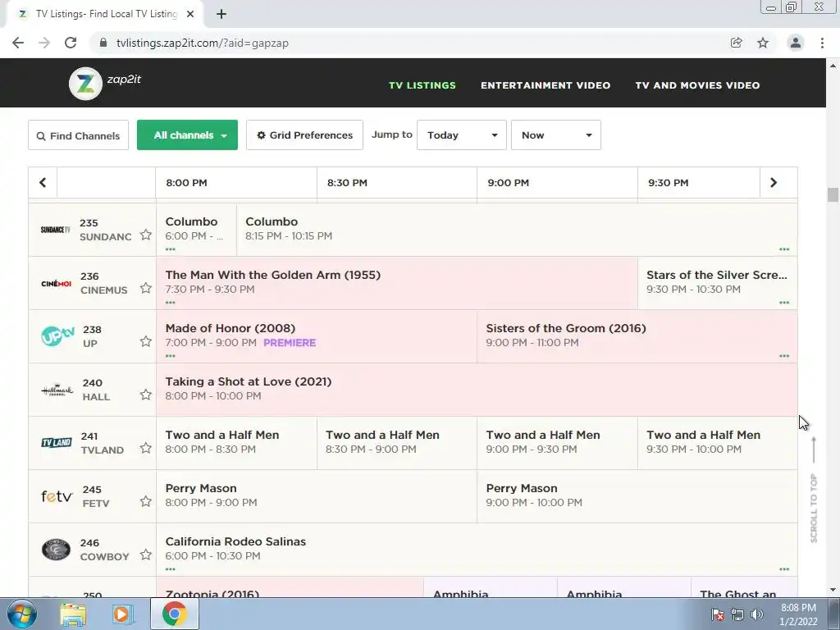Click the fetv channel logo
This screenshot has height=630, width=840.
click(57, 496)
